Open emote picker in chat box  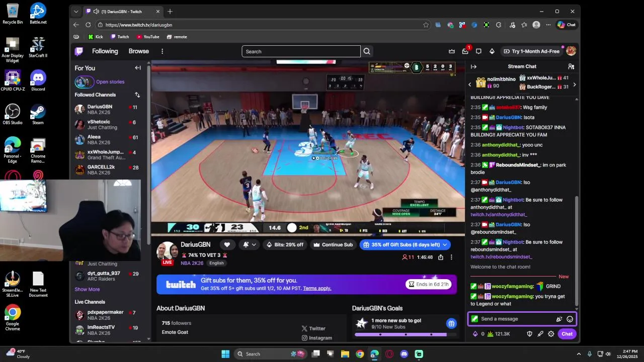click(x=570, y=319)
